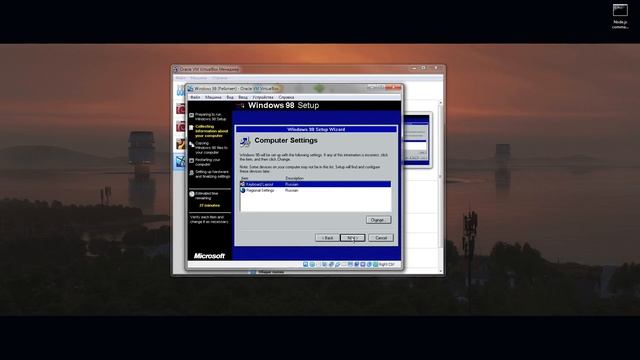Click the Setting up hardware step icon
The image size is (640, 360).
[191, 173]
